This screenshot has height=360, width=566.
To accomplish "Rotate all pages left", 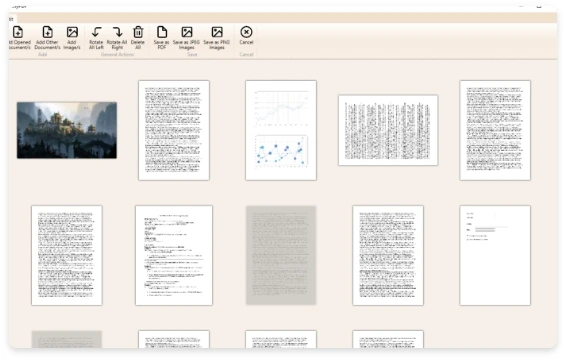I will click(x=96, y=37).
